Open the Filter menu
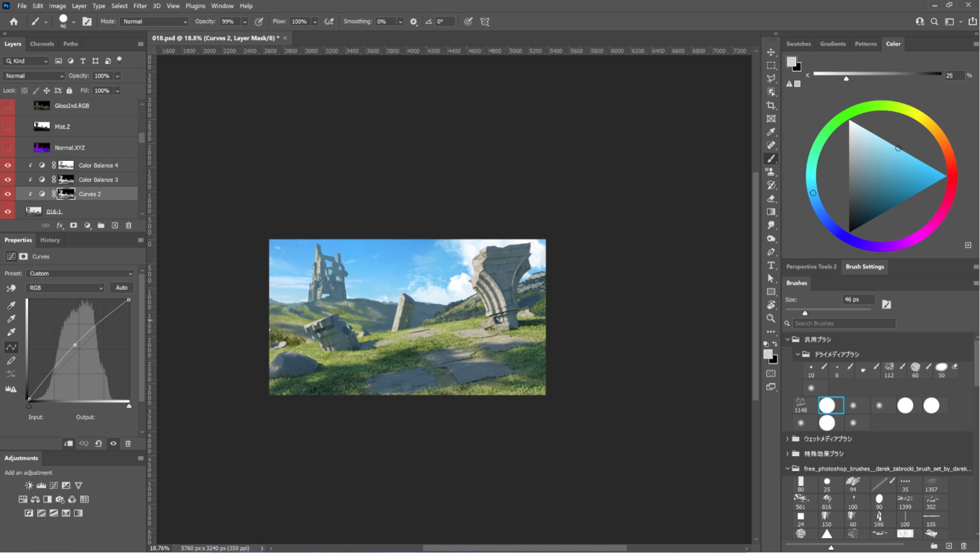 click(140, 6)
